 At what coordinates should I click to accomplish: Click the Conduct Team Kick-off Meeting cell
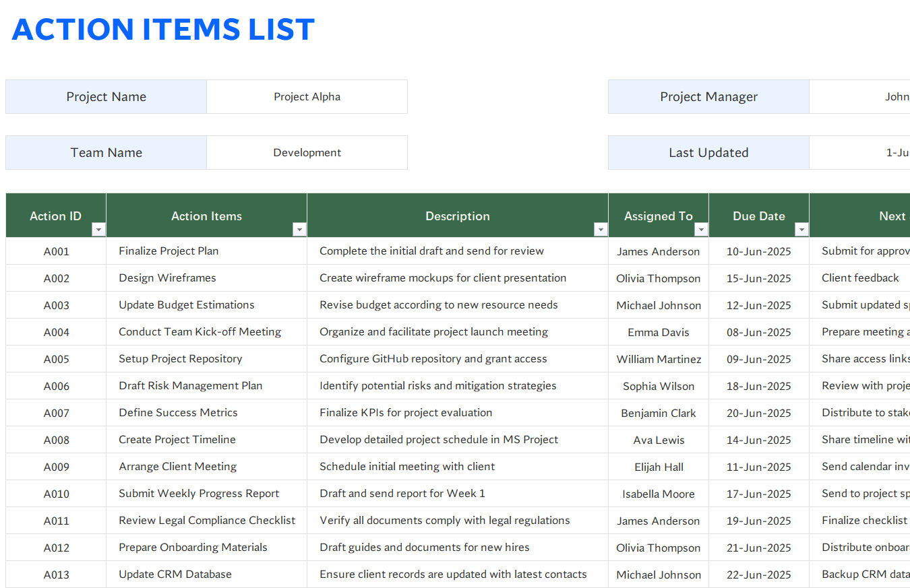tap(206, 332)
